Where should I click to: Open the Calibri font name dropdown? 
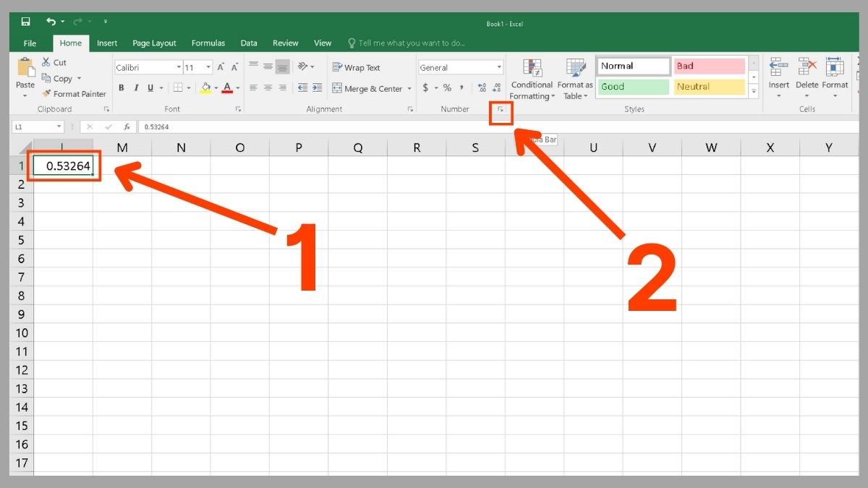pos(179,67)
